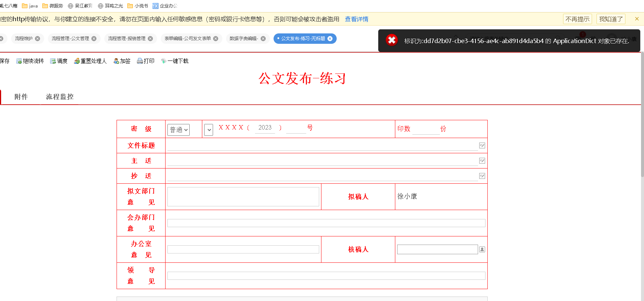Edit the year field showing 2023

(x=265, y=128)
